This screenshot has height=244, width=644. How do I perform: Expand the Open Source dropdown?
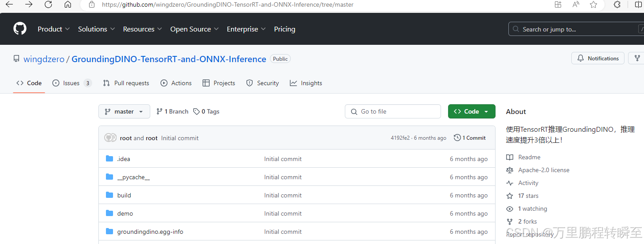(x=195, y=29)
